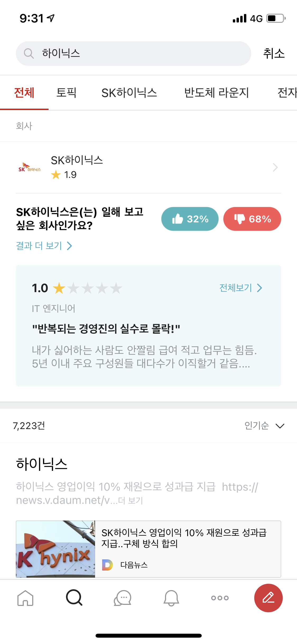The height and width of the screenshot is (644, 297).
Task: Tap the 다음뉴스 source icon
Action: [x=107, y=565]
